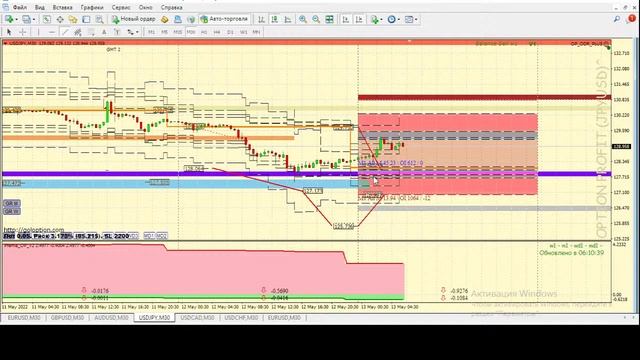
Task: Open the Вставка menu
Action: pos(62,7)
